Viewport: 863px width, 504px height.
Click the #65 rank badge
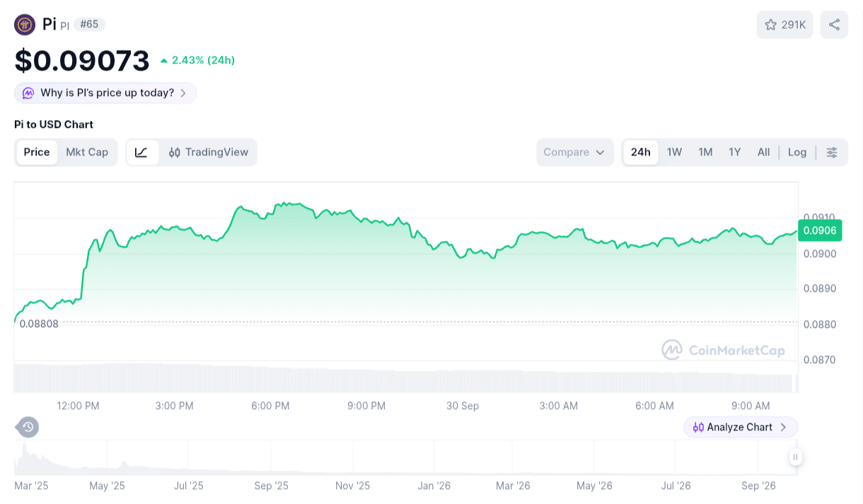pos(89,24)
